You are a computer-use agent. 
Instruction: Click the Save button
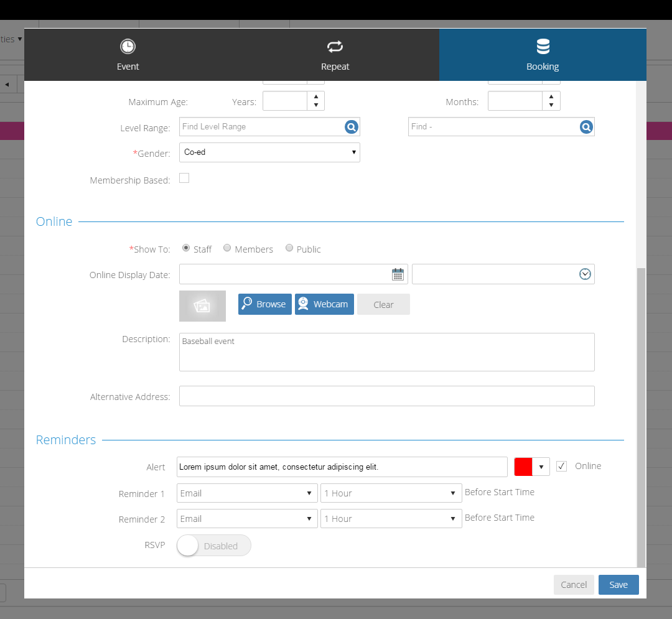[618, 585]
